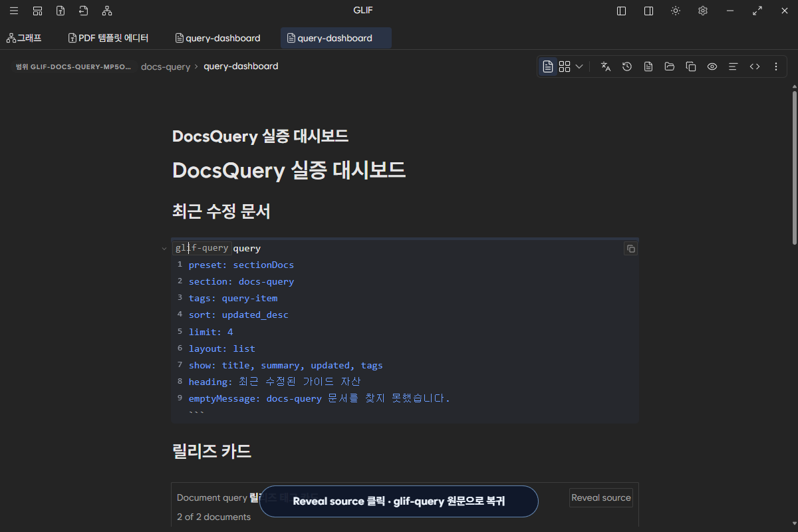Click the large 'DocsQuery 실증 대시보드' title
798x532 pixels.
coord(289,170)
